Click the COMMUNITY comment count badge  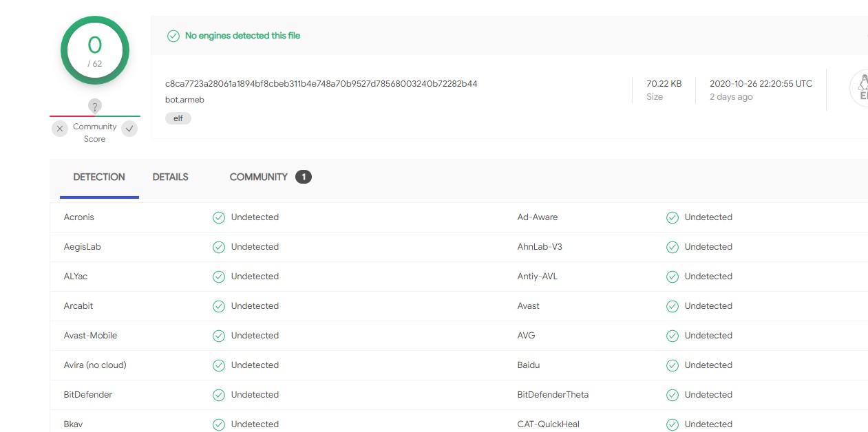click(x=303, y=177)
